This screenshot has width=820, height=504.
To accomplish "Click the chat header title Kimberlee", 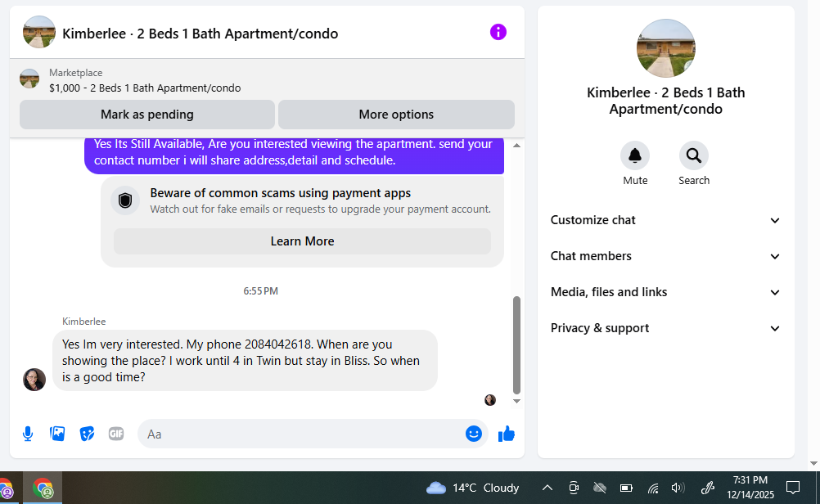I will (x=200, y=34).
